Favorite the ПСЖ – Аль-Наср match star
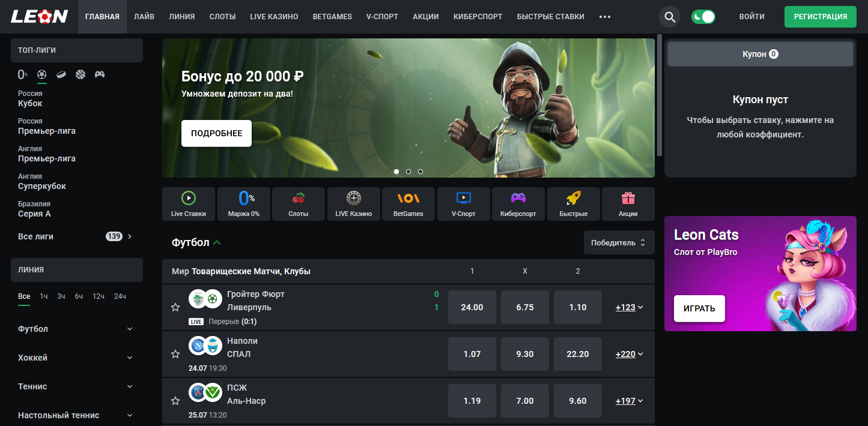 [175, 401]
